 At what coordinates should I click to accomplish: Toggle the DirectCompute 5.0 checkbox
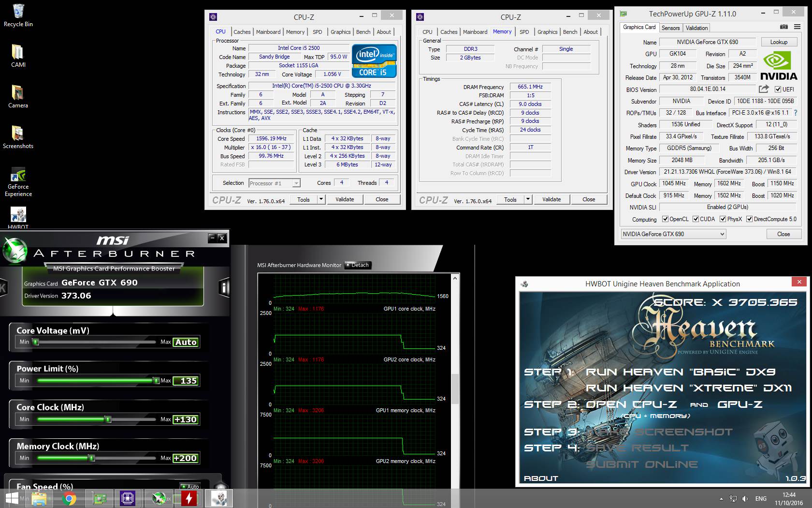point(749,219)
